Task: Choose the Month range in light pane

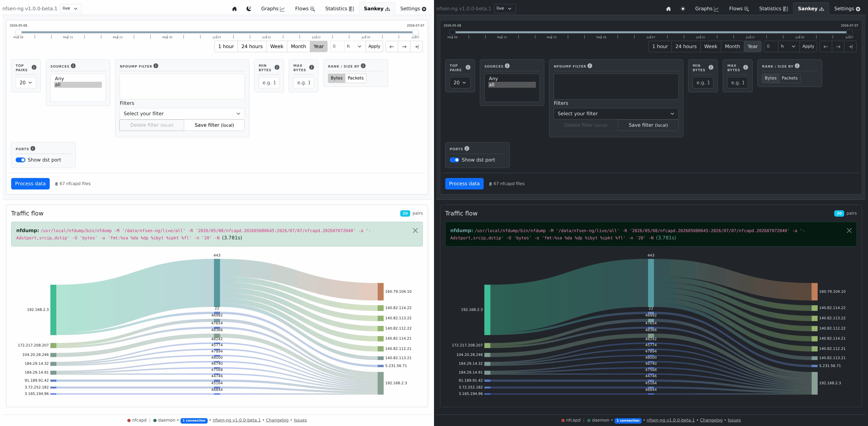Action: click(299, 46)
